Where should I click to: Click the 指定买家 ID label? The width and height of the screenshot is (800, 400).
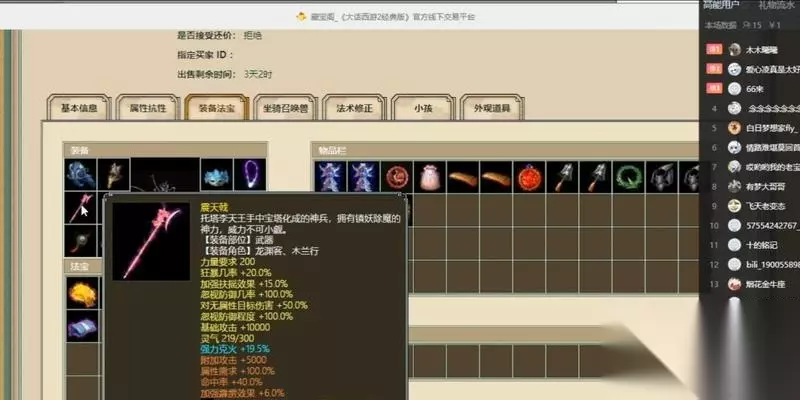click(205, 55)
